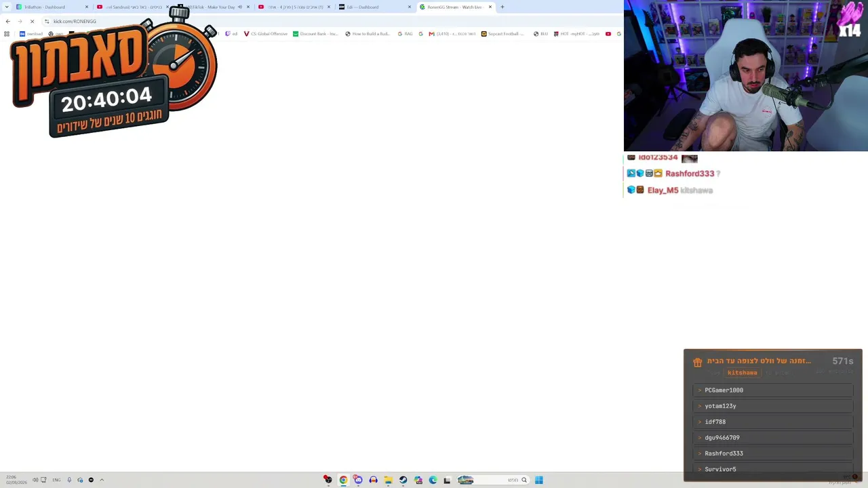Open the Discount Bank bookmark
Image resolution: width=868 pixels, height=488 pixels.
coord(315,34)
